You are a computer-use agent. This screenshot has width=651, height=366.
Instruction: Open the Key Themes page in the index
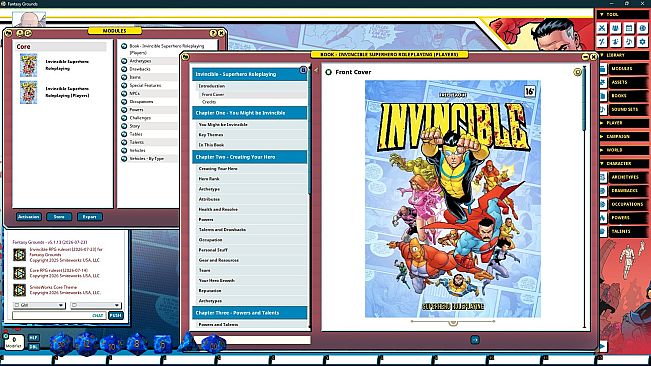click(x=251, y=135)
